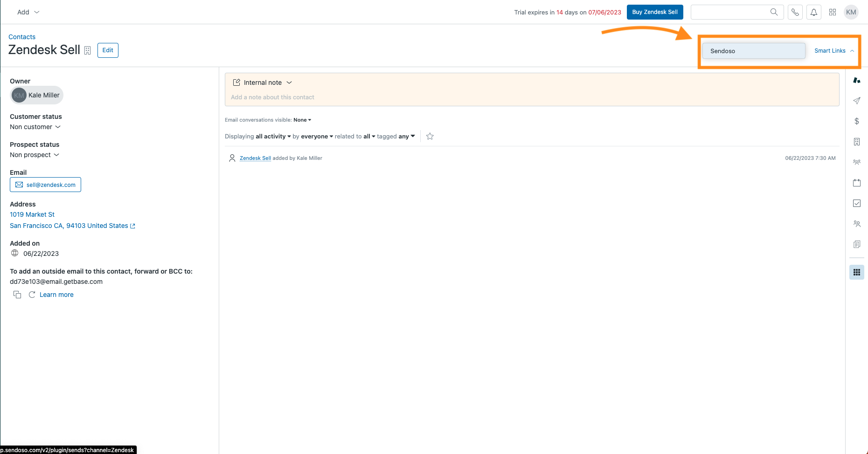
Task: Star the current activity filter
Action: tap(430, 136)
